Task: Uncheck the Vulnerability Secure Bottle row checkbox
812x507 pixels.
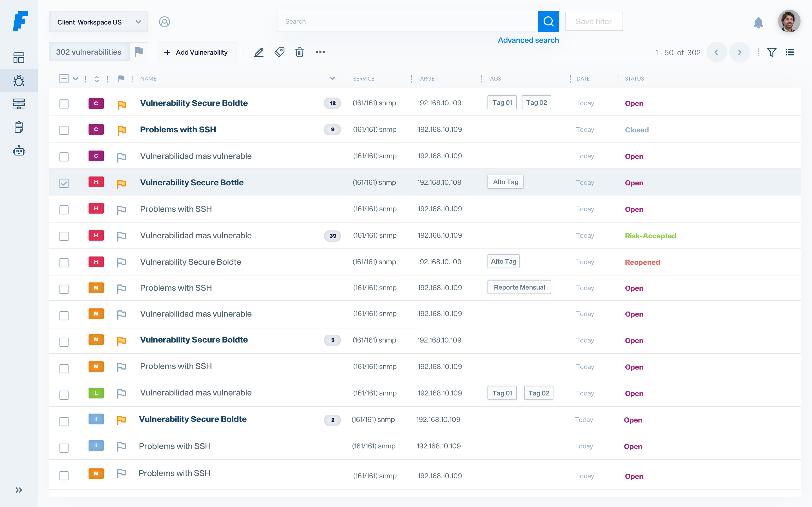Action: pos(64,183)
